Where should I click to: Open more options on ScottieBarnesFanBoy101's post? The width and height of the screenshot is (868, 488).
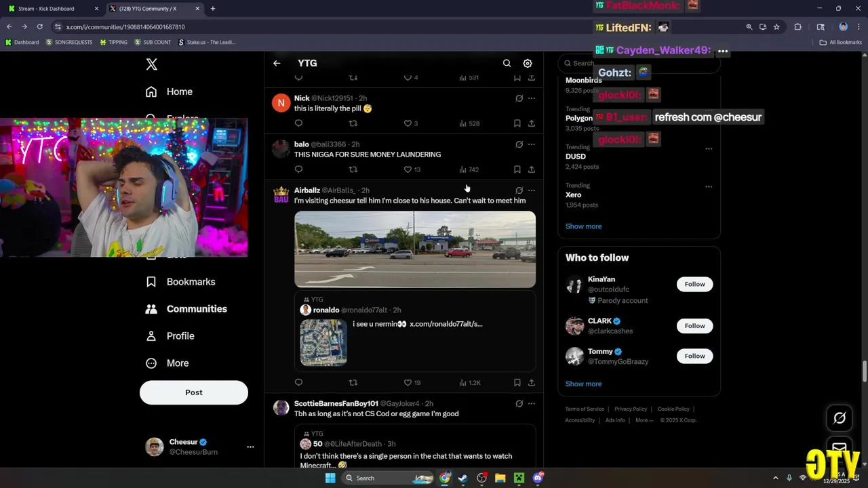pyautogui.click(x=532, y=404)
